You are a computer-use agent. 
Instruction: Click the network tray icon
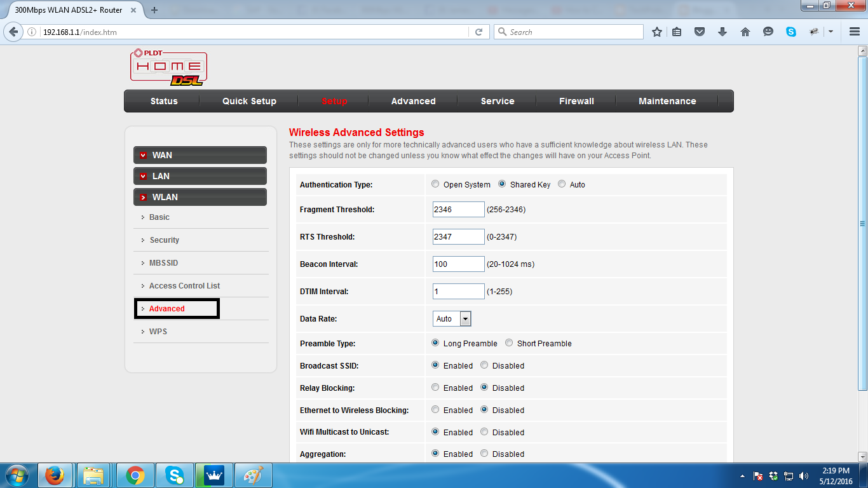pos(789,476)
